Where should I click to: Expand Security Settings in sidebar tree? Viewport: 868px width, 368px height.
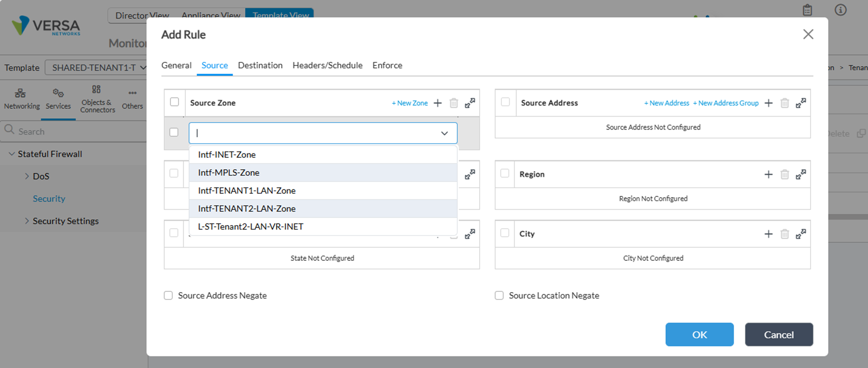(27, 221)
